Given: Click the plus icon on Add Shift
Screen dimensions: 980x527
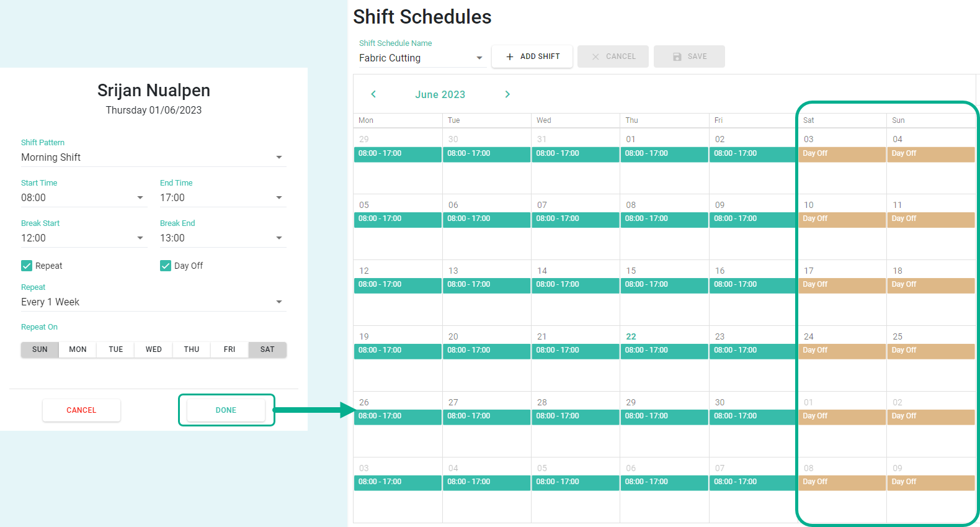Looking at the screenshot, I should (510, 56).
